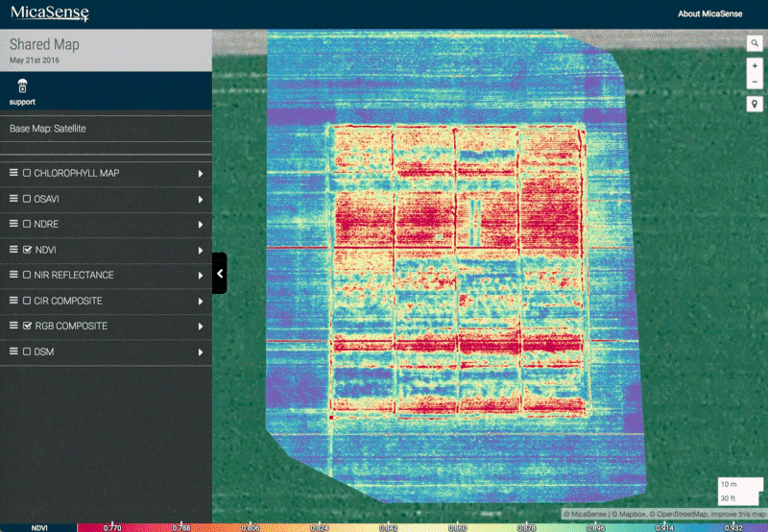Grab the NIR REFLECTANCE reorder handle

click(x=13, y=275)
